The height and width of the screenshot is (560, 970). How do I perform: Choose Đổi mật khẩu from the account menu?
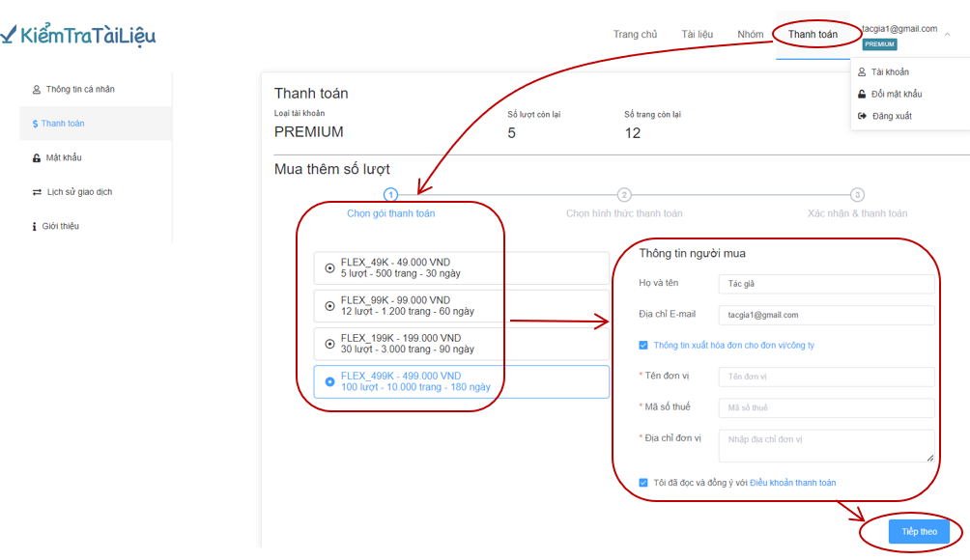(x=897, y=94)
